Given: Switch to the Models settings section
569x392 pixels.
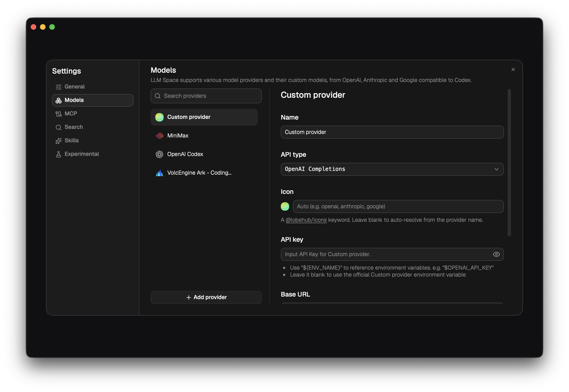Looking at the screenshot, I should click(93, 100).
